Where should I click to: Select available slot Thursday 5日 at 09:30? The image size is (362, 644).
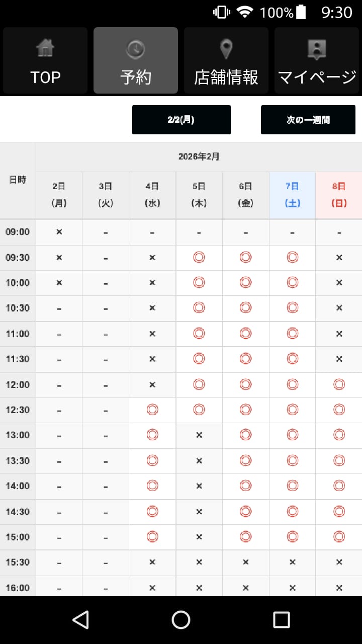tap(199, 258)
